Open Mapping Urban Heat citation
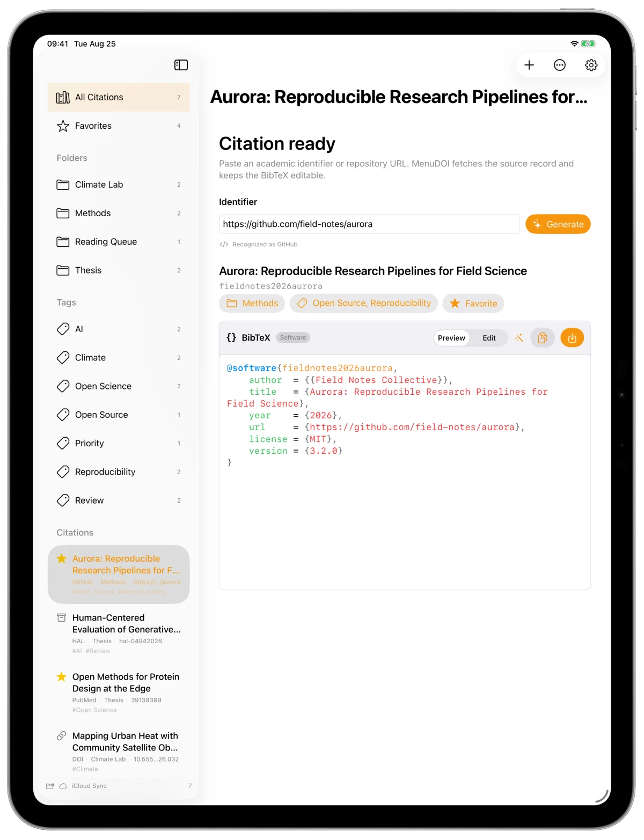The height and width of the screenshot is (840, 644). (x=119, y=751)
